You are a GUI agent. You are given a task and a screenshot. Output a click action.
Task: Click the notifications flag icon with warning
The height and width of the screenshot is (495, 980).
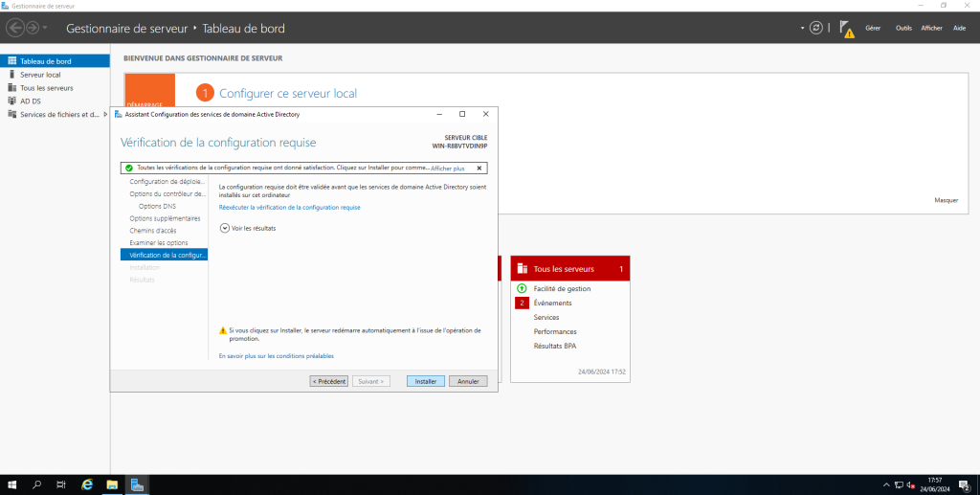[847, 28]
